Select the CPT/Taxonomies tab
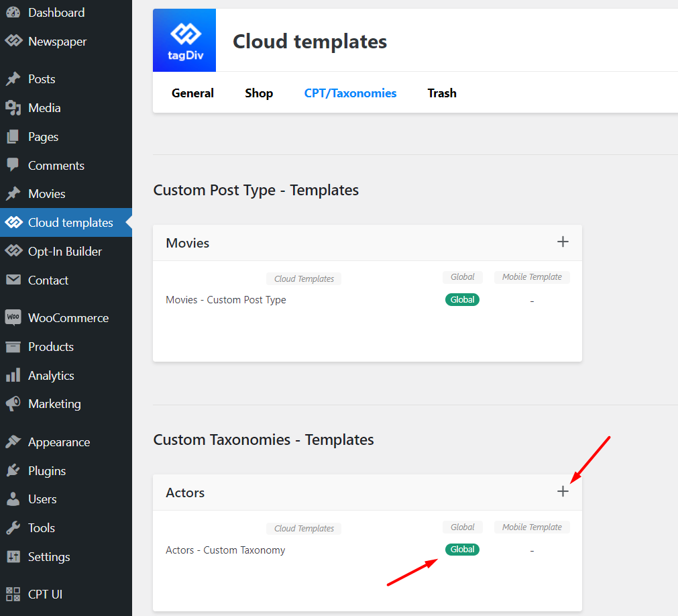678x616 pixels. pos(350,93)
